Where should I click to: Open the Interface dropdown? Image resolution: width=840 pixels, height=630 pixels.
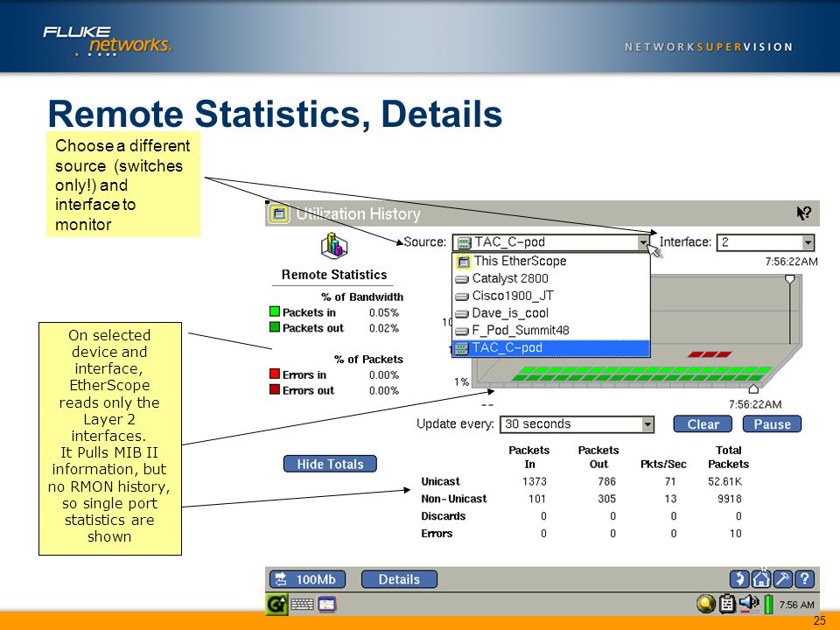[766, 242]
